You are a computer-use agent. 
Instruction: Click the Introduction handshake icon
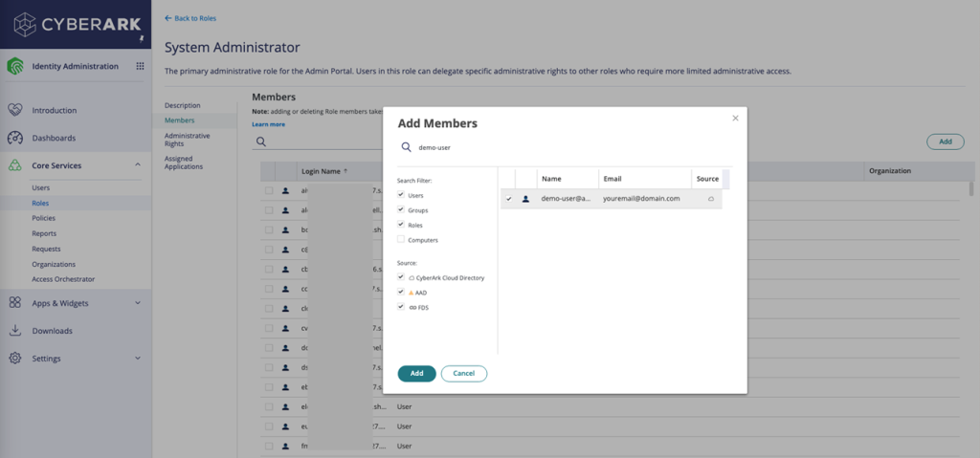[x=15, y=110]
